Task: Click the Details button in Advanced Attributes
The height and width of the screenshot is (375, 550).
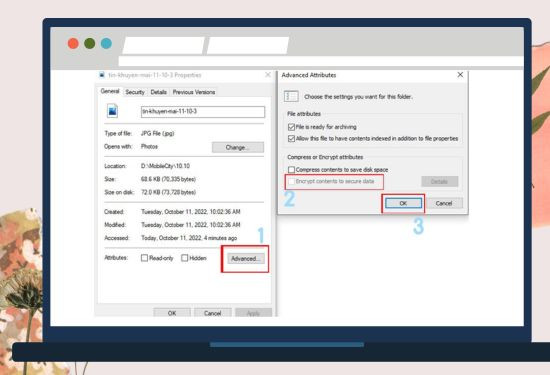Action: tap(440, 181)
